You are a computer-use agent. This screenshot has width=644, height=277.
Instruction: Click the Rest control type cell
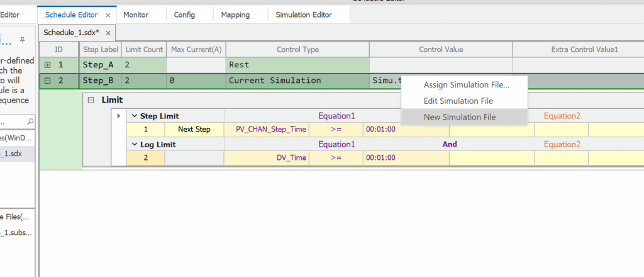(297, 65)
